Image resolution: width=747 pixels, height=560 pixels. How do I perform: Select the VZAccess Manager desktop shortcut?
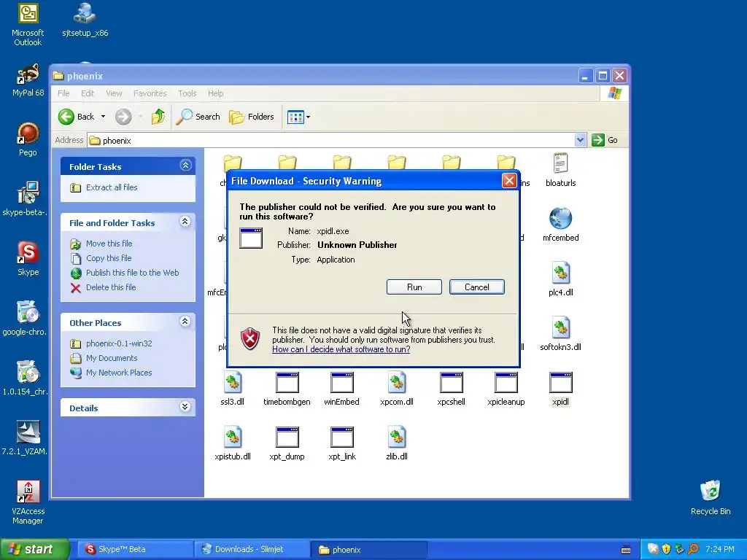click(x=28, y=502)
